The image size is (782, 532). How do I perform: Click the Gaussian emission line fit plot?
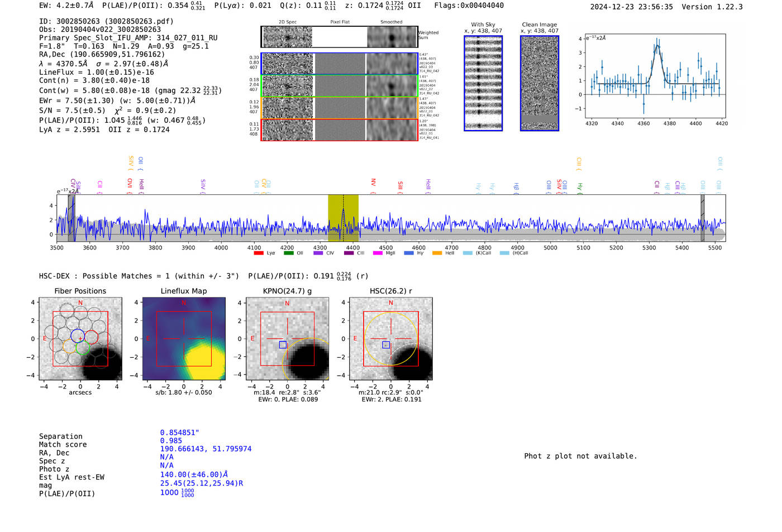pyautogui.click(x=655, y=76)
